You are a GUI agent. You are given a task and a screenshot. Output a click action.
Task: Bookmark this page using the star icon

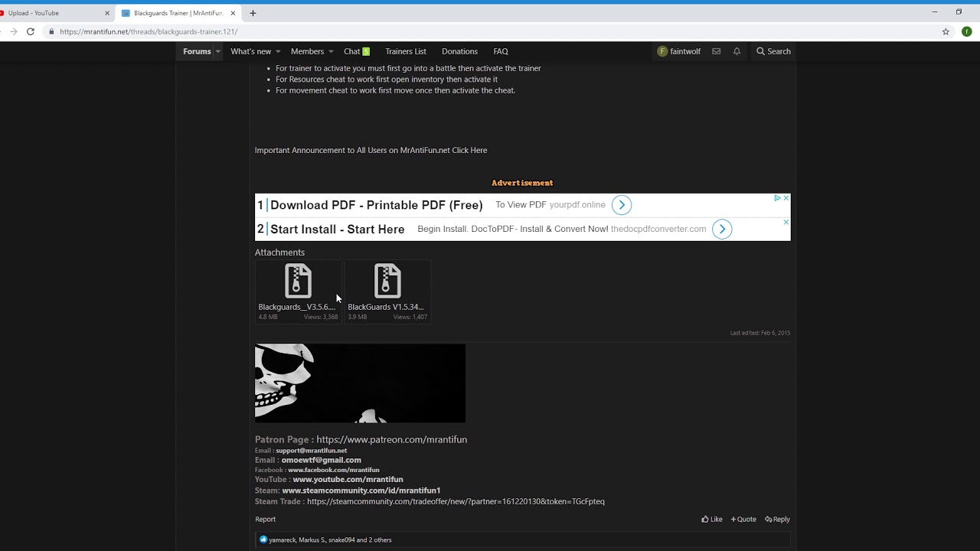(x=946, y=31)
